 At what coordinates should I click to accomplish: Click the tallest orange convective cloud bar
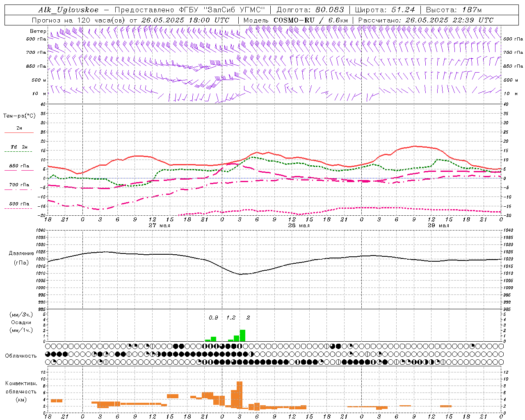(240, 395)
